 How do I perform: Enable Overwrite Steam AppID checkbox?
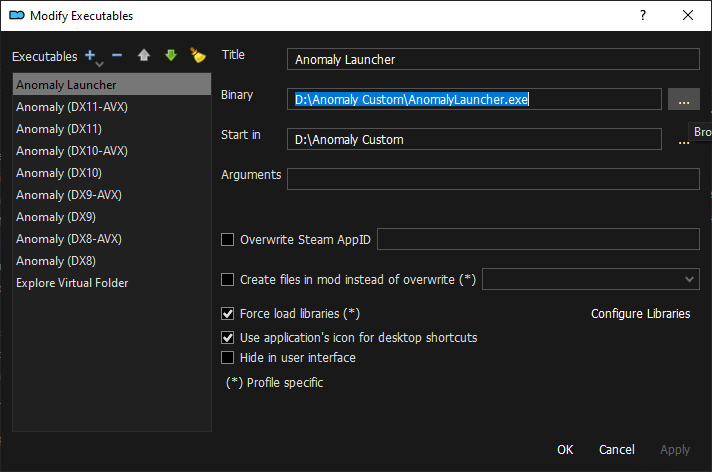pyautogui.click(x=228, y=239)
